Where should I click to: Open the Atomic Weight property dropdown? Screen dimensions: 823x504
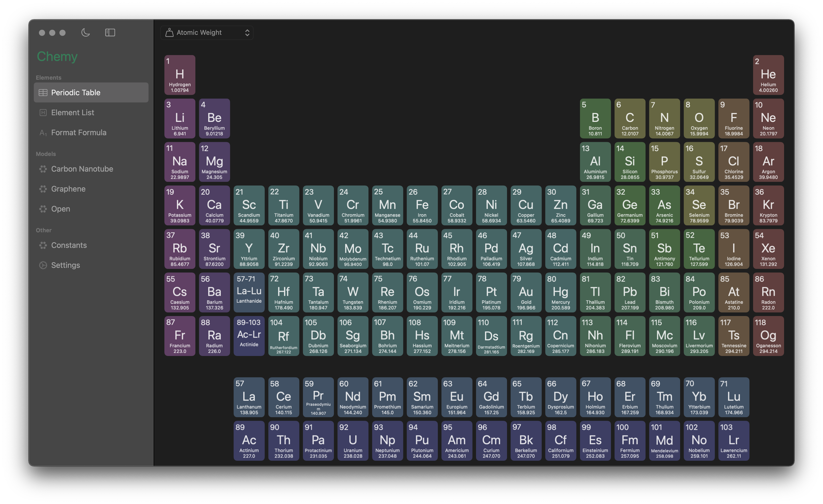pyautogui.click(x=206, y=33)
